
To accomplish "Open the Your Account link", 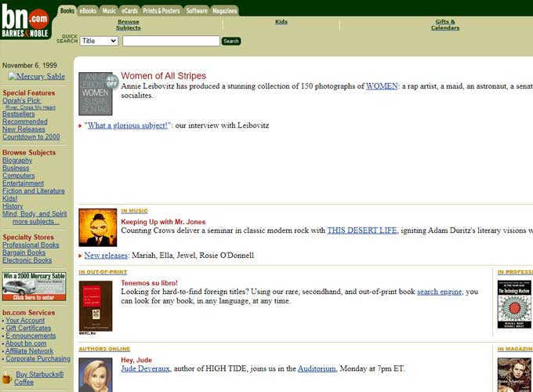I will point(25,320).
